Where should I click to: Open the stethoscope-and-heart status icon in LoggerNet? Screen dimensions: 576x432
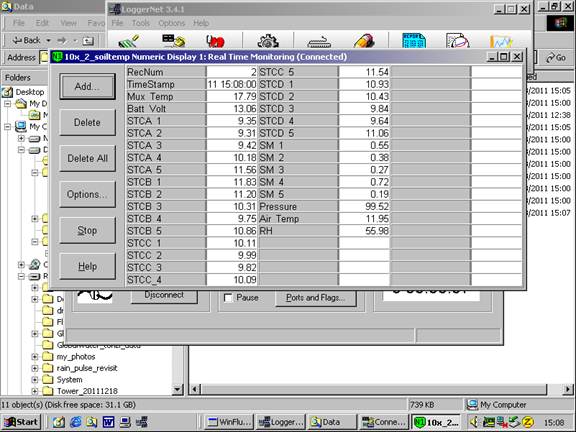[x=215, y=41]
